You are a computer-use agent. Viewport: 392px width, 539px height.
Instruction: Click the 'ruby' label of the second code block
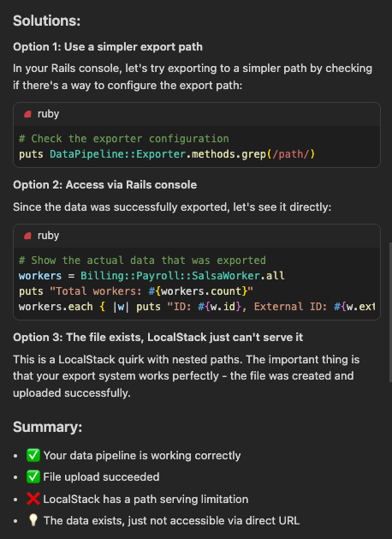[49, 236]
